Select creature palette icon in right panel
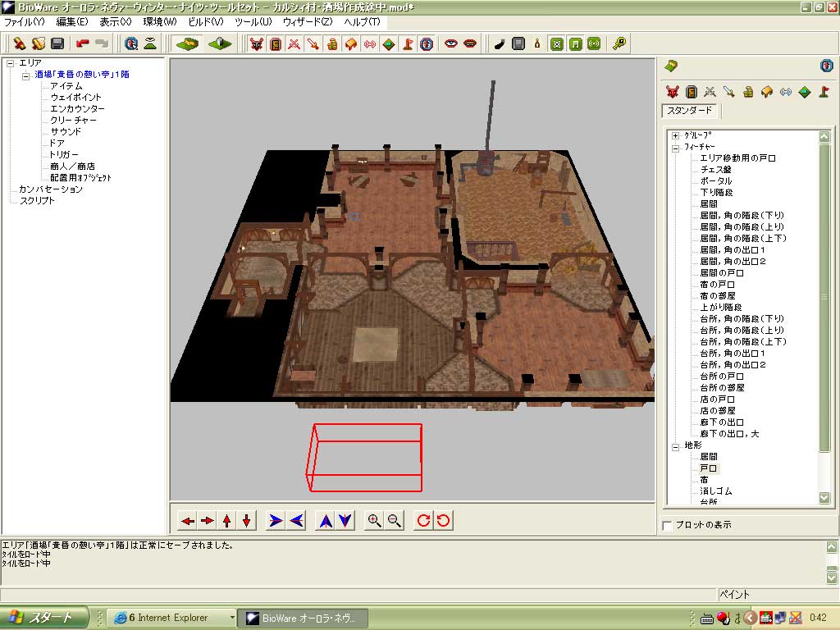840x630 pixels. [673, 92]
